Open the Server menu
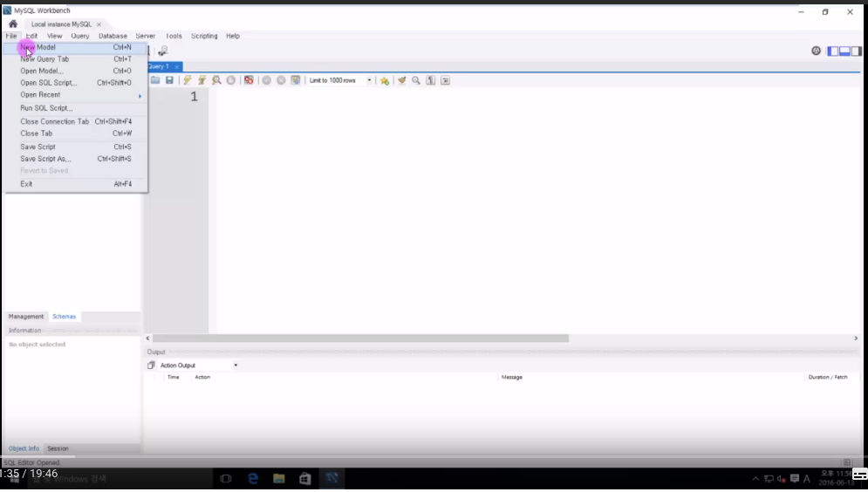 [145, 36]
